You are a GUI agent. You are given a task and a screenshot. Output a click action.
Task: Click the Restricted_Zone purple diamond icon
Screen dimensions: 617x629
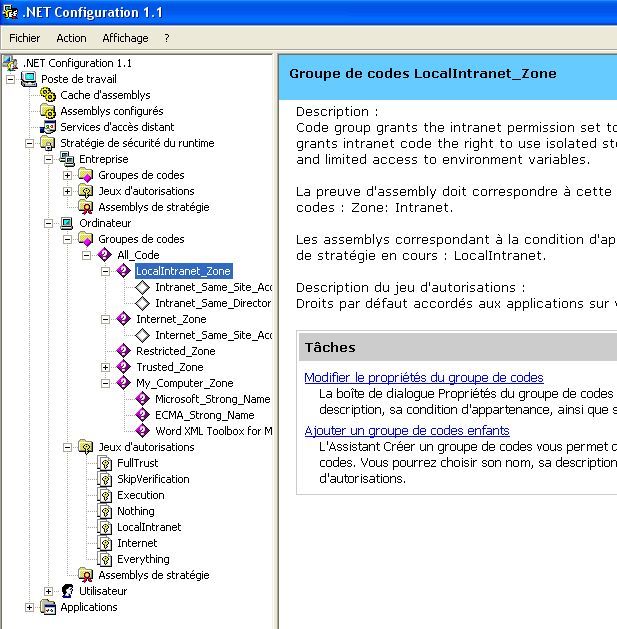(x=124, y=351)
